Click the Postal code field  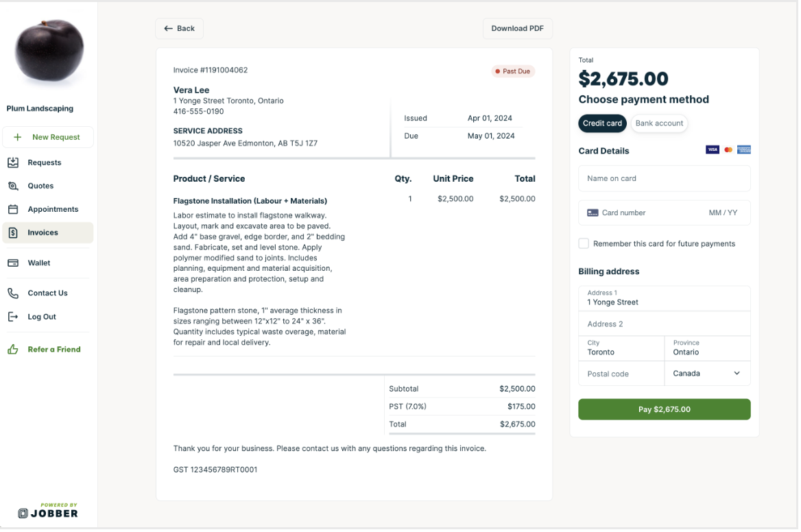coord(621,374)
